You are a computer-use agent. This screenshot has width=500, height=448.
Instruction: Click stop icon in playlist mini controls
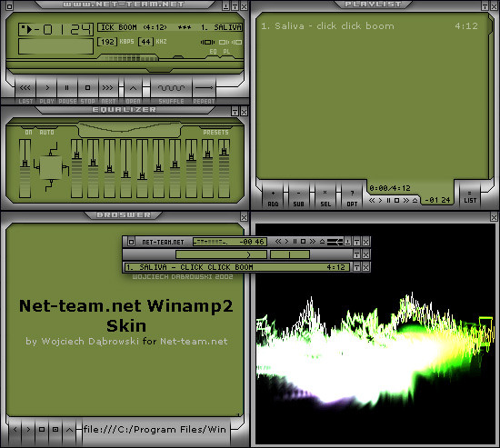[396, 200]
